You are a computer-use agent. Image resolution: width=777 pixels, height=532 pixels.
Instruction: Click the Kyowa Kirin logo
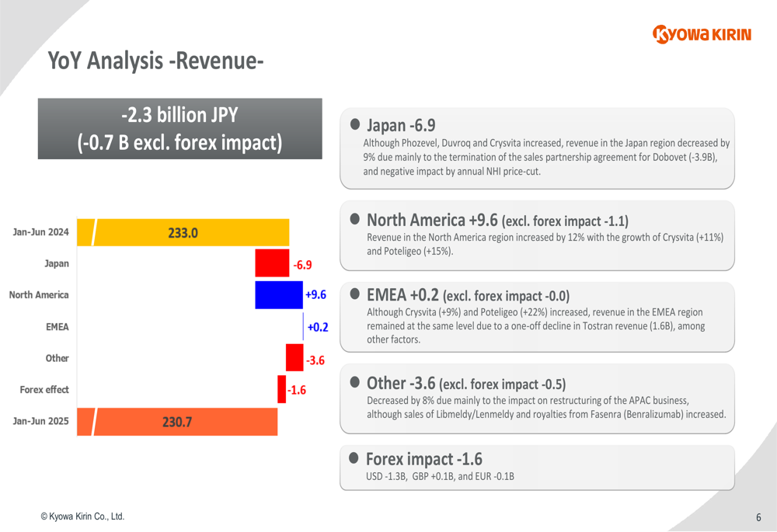point(702,34)
